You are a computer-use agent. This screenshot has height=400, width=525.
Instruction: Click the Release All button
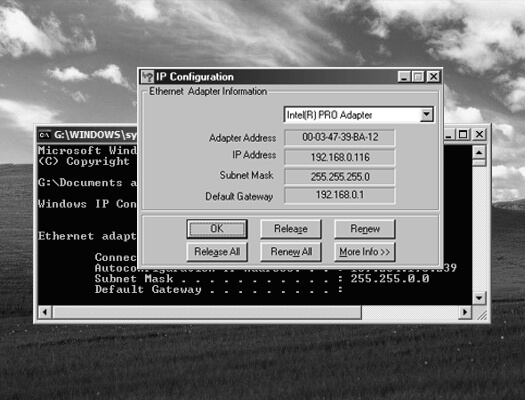(x=217, y=252)
